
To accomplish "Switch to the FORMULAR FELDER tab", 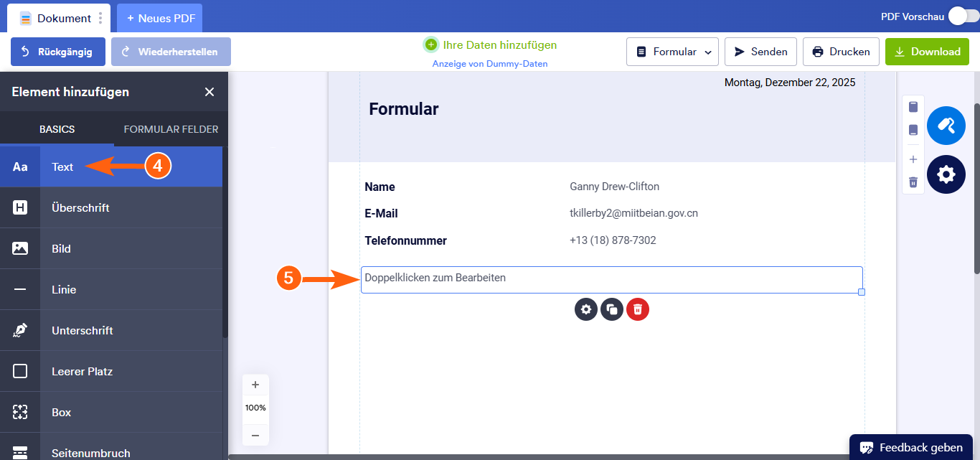I will tap(171, 129).
